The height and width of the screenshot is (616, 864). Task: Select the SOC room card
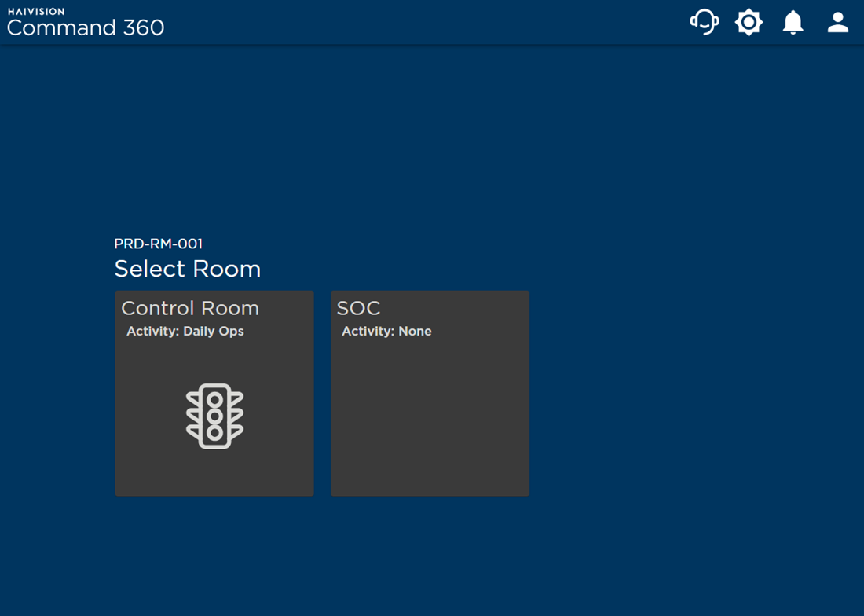click(430, 394)
